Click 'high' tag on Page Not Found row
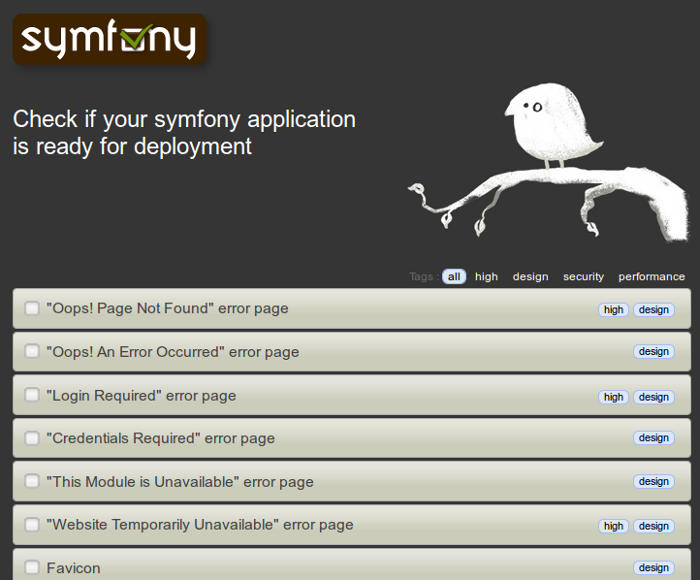The image size is (700, 580). point(613,310)
